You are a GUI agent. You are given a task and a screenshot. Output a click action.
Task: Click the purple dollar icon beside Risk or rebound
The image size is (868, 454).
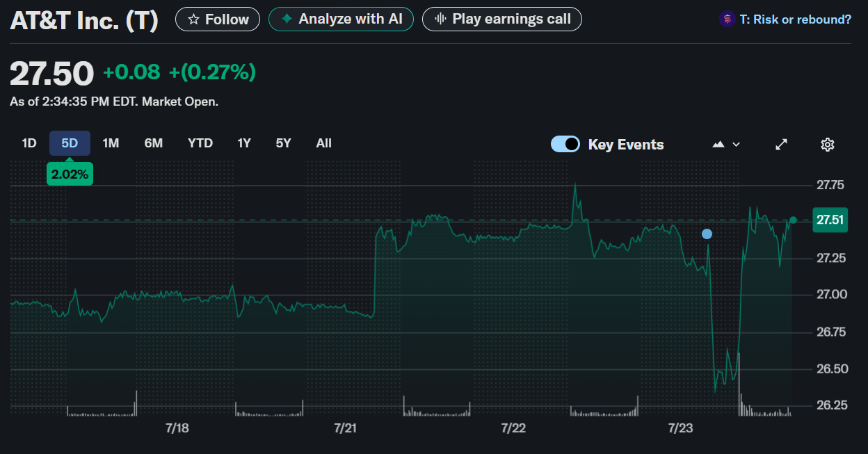pyautogui.click(x=727, y=19)
